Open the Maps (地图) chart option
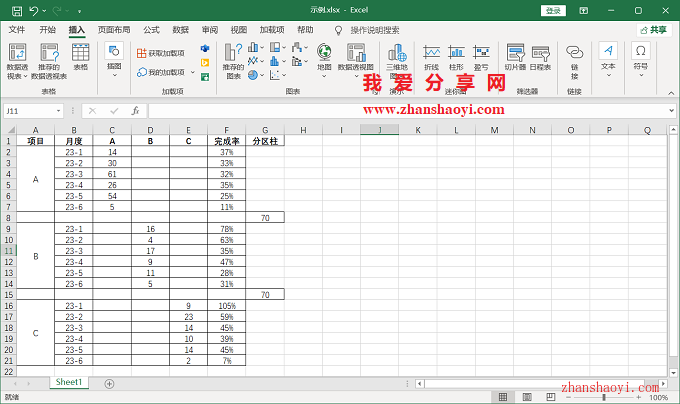 pos(324,60)
